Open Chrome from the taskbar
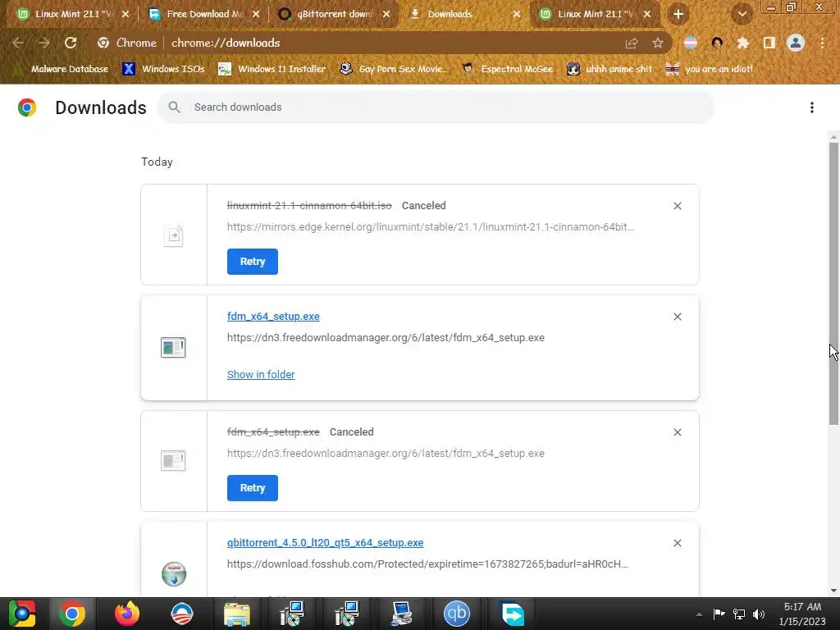 [72, 614]
